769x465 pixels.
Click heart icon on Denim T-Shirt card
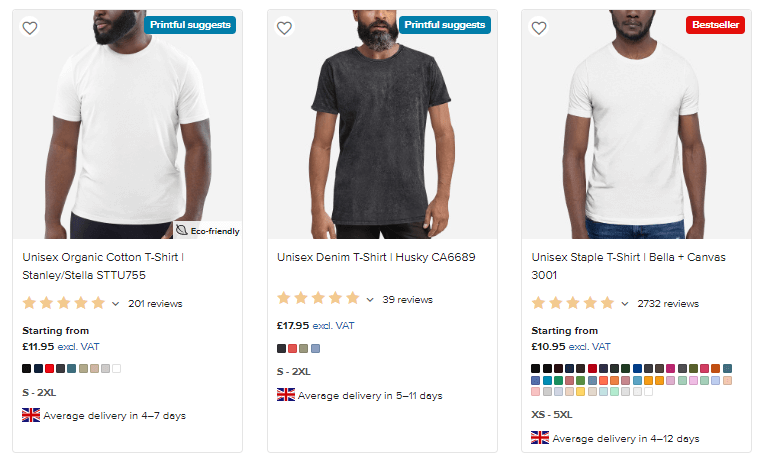pyautogui.click(x=285, y=28)
